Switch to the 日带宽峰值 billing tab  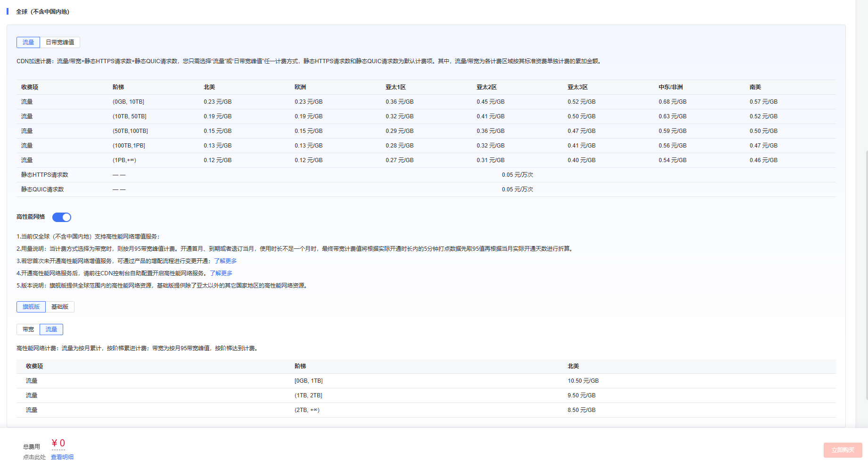coord(60,42)
